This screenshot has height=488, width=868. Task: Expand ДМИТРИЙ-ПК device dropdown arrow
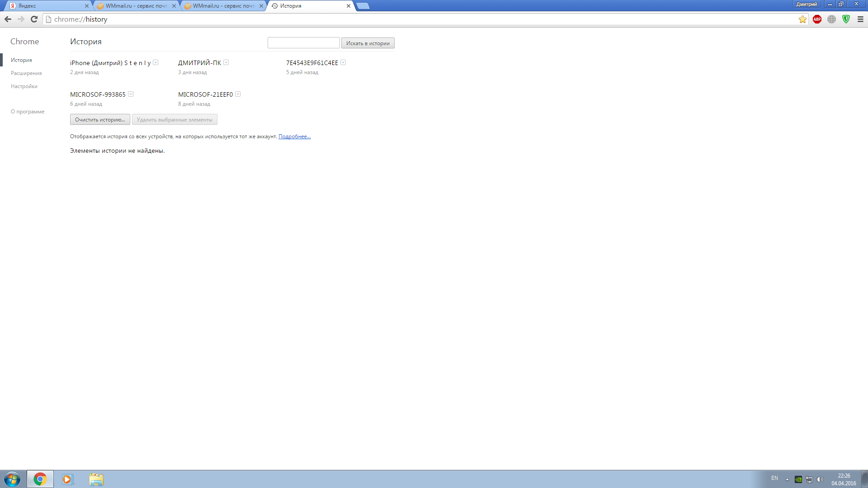point(226,63)
